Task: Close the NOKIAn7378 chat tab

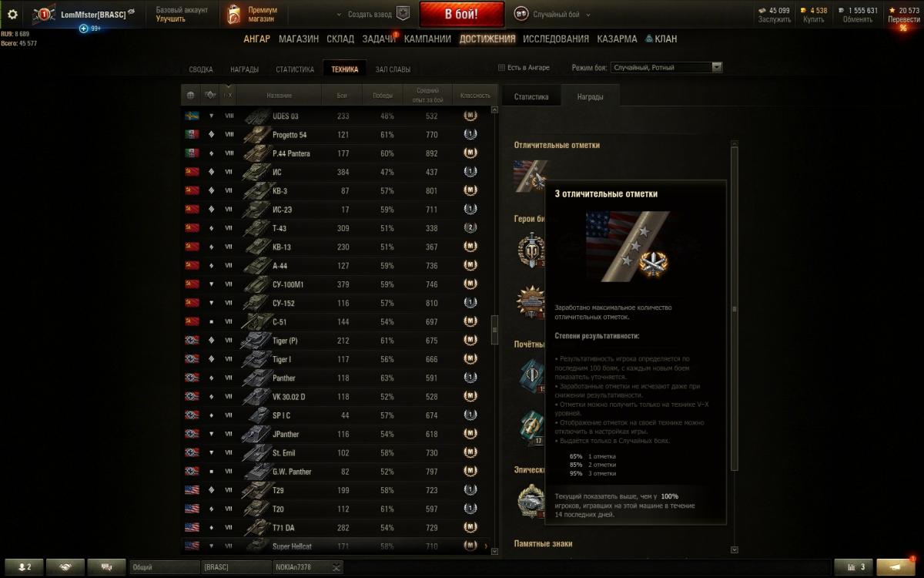Action: click(x=336, y=567)
